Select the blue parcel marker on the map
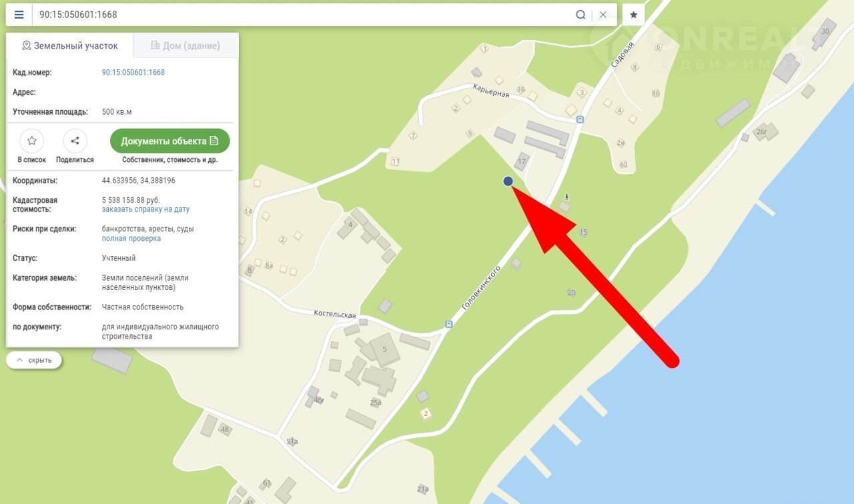This screenshot has width=854, height=504. (508, 181)
